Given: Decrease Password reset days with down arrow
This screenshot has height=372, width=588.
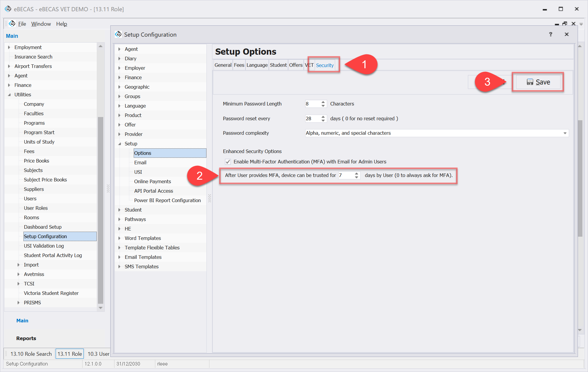Looking at the screenshot, I should pyautogui.click(x=323, y=120).
